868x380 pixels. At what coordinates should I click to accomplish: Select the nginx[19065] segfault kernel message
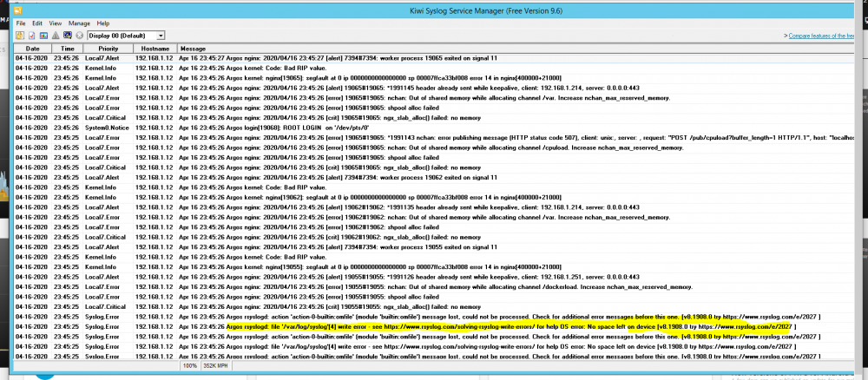pos(371,78)
